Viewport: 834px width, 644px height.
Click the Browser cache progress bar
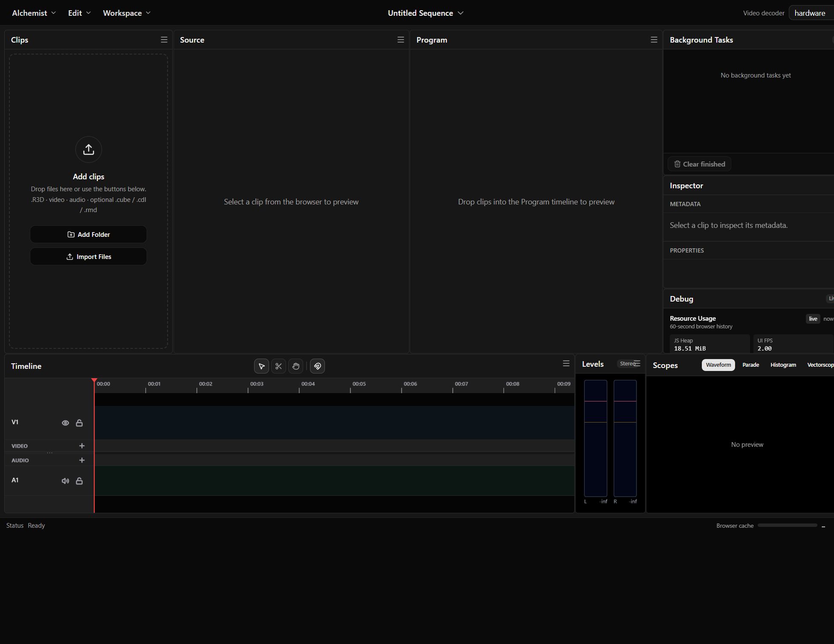click(x=787, y=525)
